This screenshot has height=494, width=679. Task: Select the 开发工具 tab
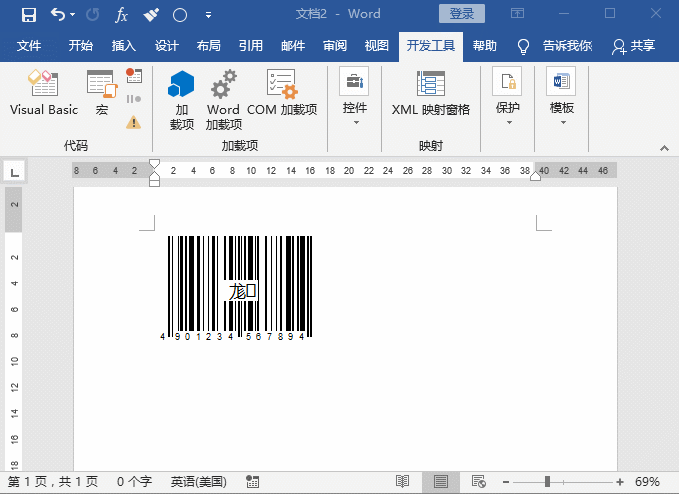click(x=430, y=46)
